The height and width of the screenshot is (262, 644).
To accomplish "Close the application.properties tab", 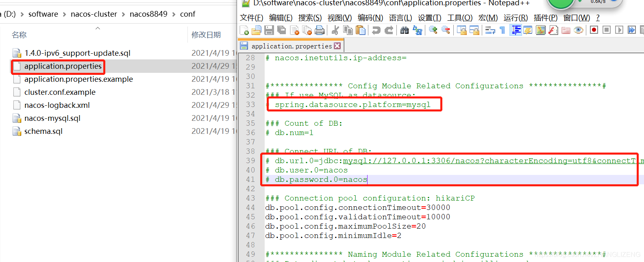I will (x=337, y=46).
